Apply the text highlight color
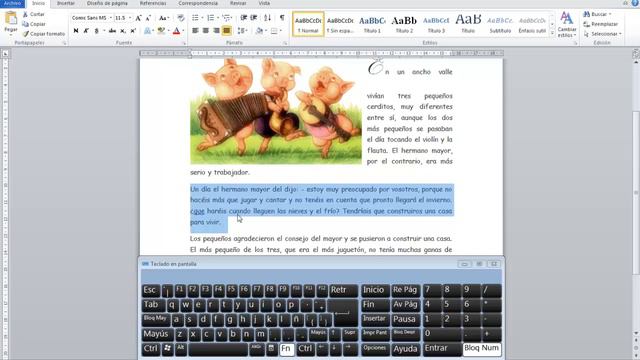 pyautogui.click(x=161, y=31)
